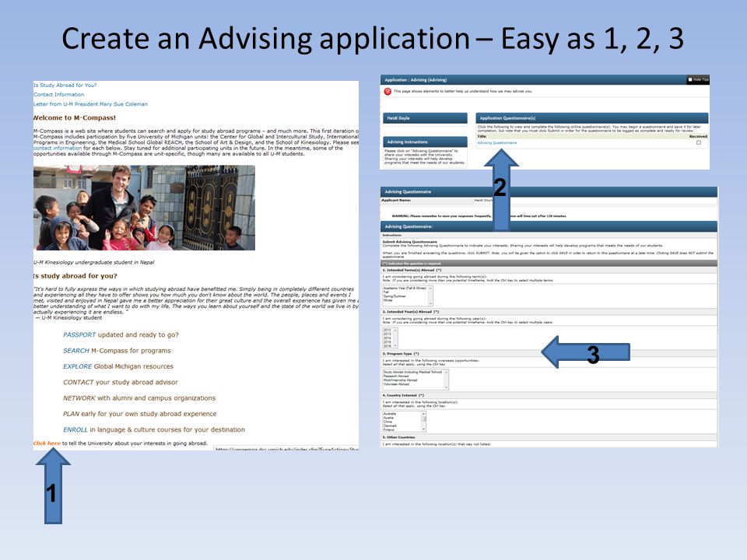The image size is (747, 560).
Task: Toggle the Received checkbox for Advising Questionnaire
Action: coord(699,142)
